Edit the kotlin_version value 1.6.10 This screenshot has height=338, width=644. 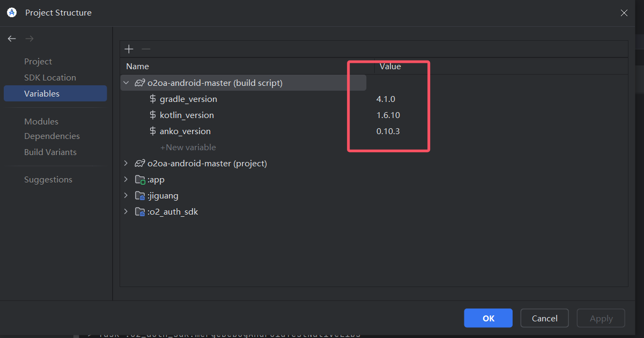coord(388,115)
